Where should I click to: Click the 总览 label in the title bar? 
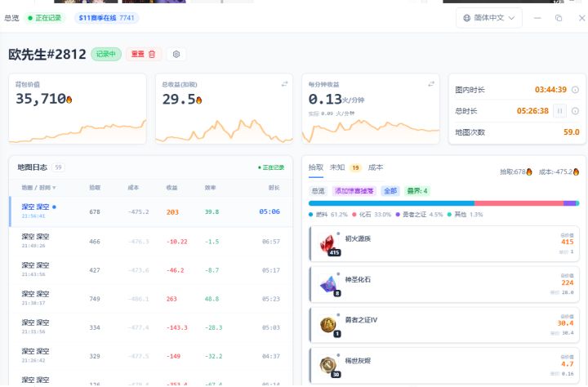click(11, 18)
